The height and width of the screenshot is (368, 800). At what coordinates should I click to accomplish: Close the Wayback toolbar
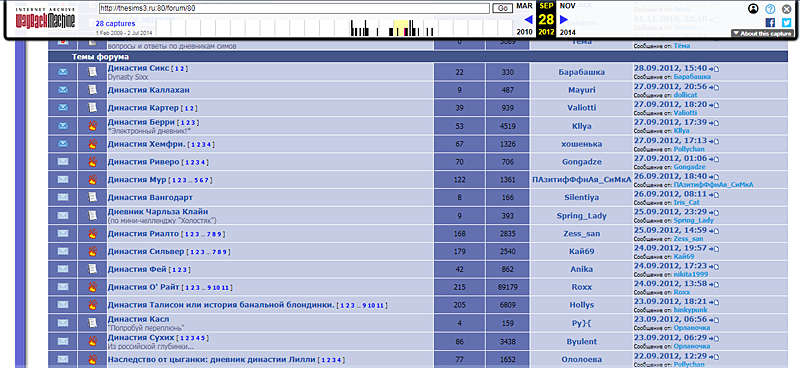pos(787,8)
